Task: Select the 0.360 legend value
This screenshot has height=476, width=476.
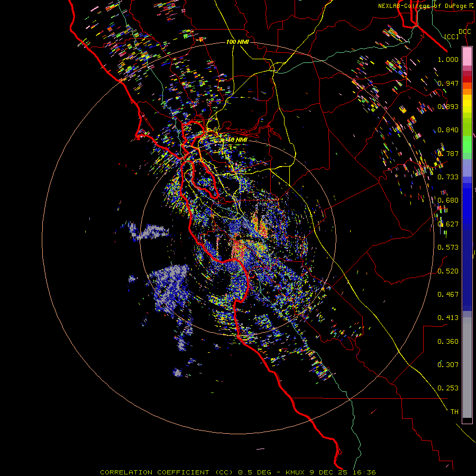Action: click(448, 341)
